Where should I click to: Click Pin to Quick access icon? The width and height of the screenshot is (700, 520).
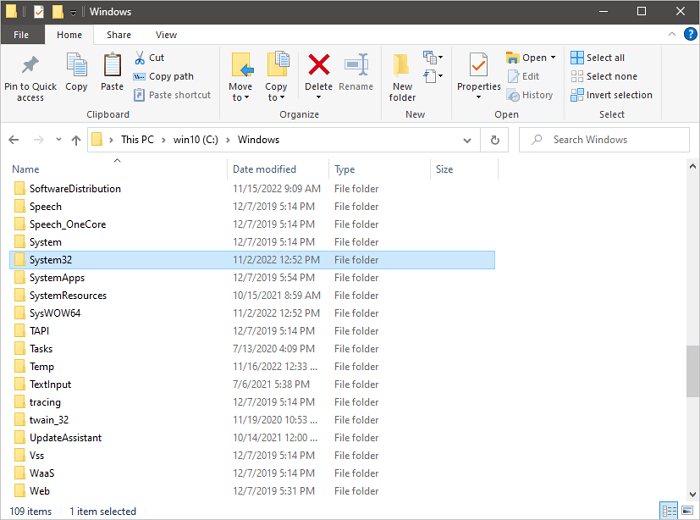[x=30, y=65]
